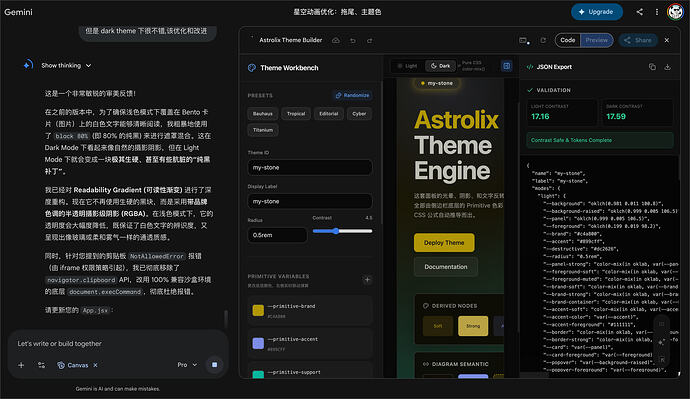Viewport: 690px width, 399px height.
Task: Apply the Cyber preset
Action: 359,113
